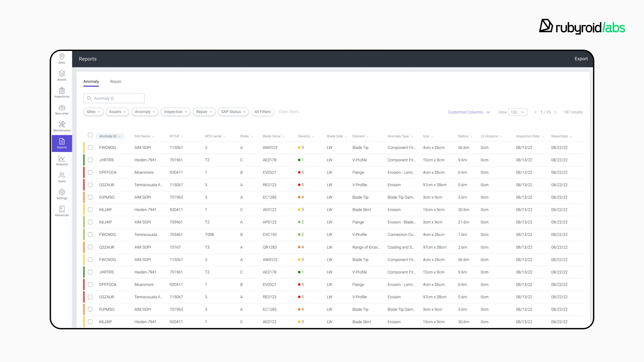Screen dimensions: 644x362
Task: Go to Inspections in sidebar
Action: 62,92
